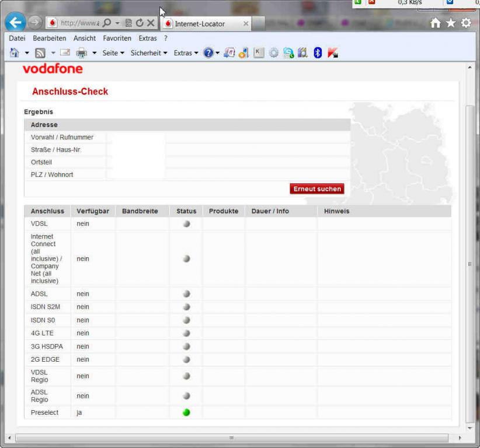
Task: Toggle compatibility view icon in address bar
Action: tap(129, 23)
